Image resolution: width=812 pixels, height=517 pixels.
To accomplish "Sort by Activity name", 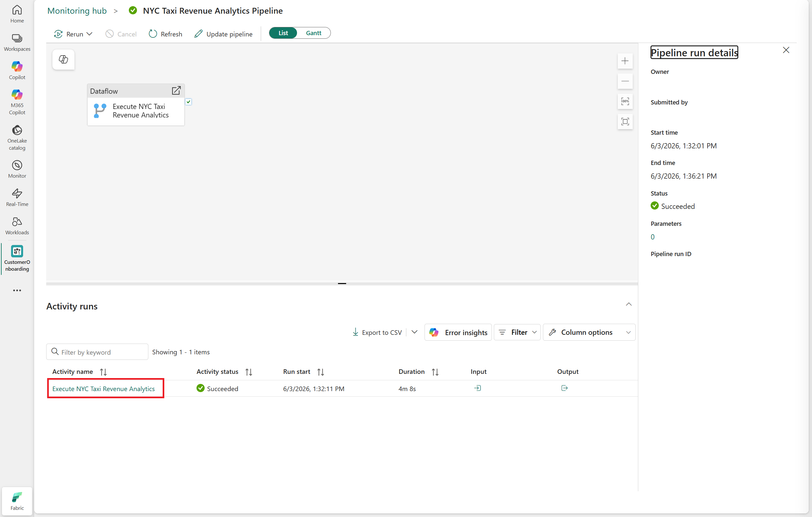I will [103, 372].
